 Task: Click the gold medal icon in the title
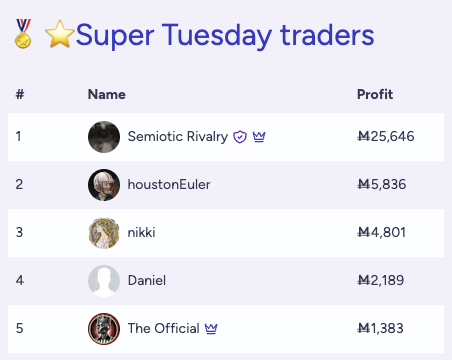(23, 34)
